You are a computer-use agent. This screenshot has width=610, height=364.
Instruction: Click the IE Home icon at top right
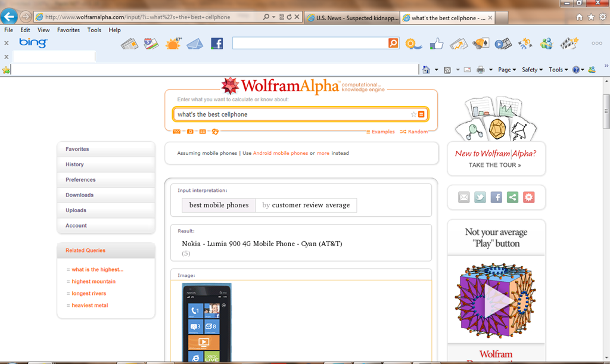point(579,17)
